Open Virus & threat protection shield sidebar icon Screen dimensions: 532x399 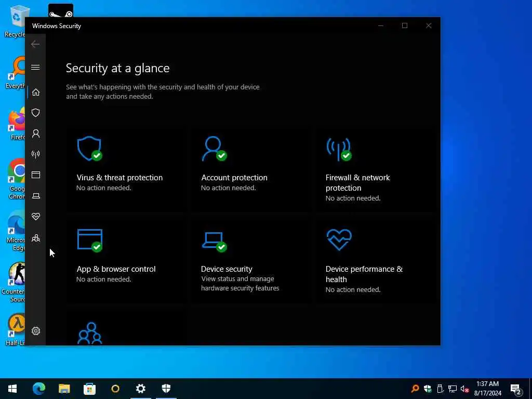pos(36,113)
